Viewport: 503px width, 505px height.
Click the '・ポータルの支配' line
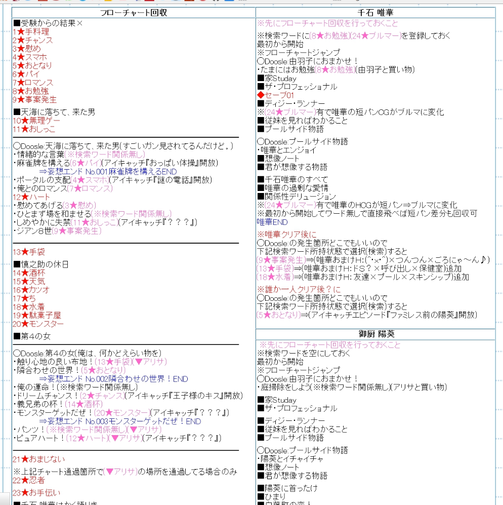113,180
